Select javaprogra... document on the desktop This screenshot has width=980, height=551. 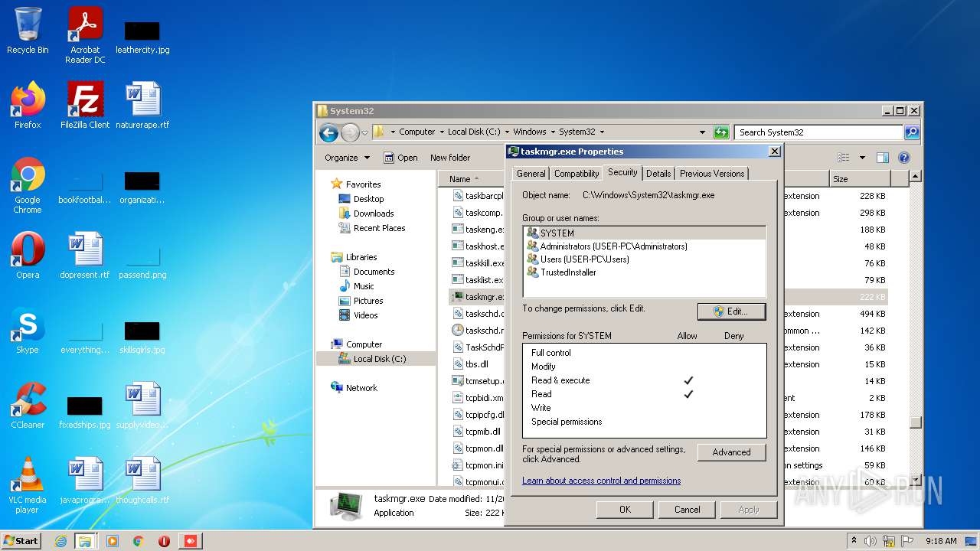pos(85,480)
